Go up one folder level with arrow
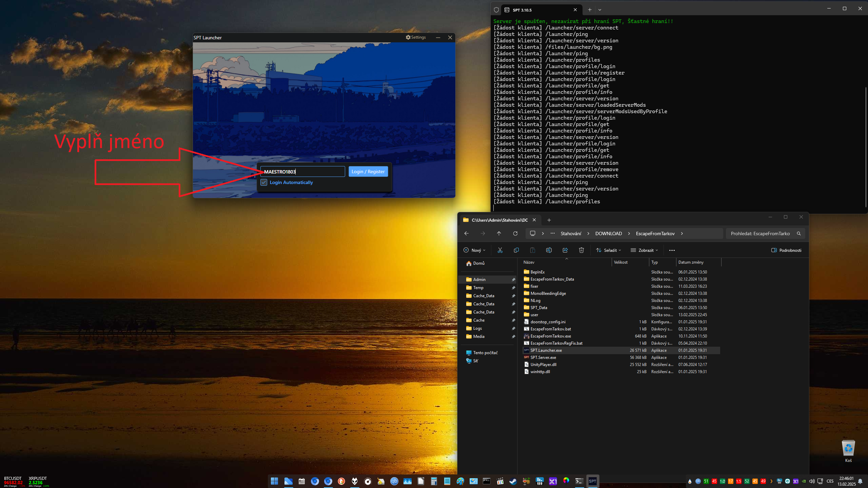The height and width of the screenshot is (488, 868). point(499,233)
